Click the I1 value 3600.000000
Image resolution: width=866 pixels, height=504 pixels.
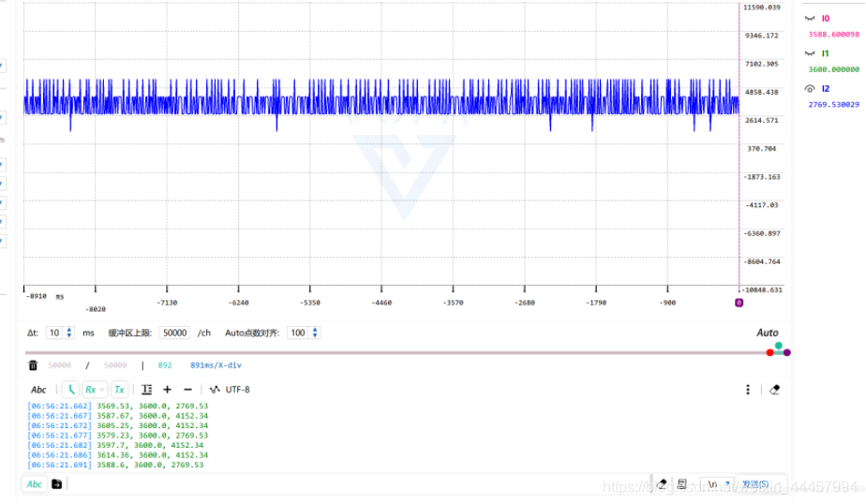click(833, 69)
